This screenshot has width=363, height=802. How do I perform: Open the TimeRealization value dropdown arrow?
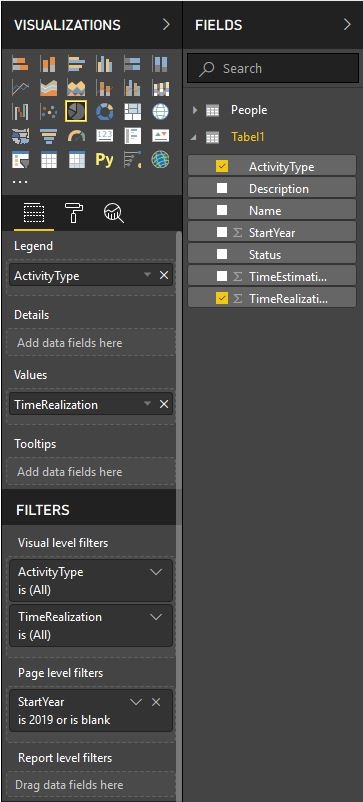(x=147, y=404)
